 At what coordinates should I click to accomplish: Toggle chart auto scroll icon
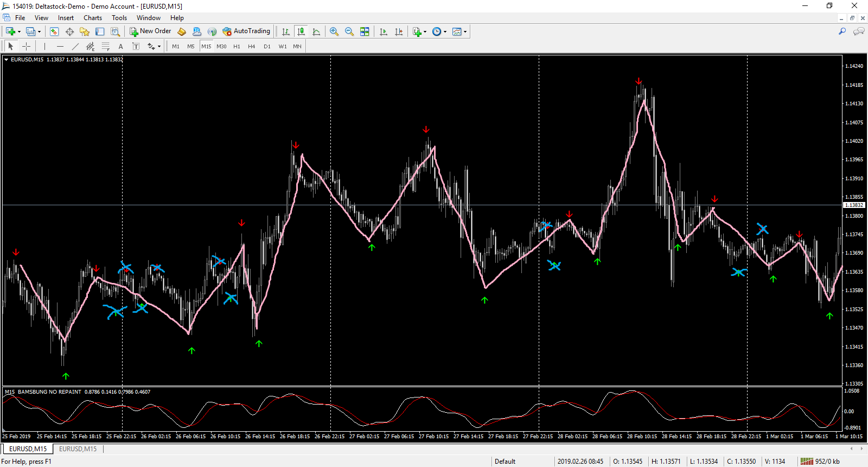click(x=384, y=31)
